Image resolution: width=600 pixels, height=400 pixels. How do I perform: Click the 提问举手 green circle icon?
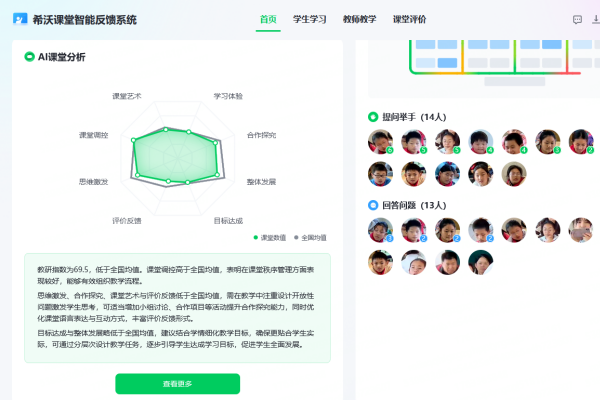pos(373,117)
